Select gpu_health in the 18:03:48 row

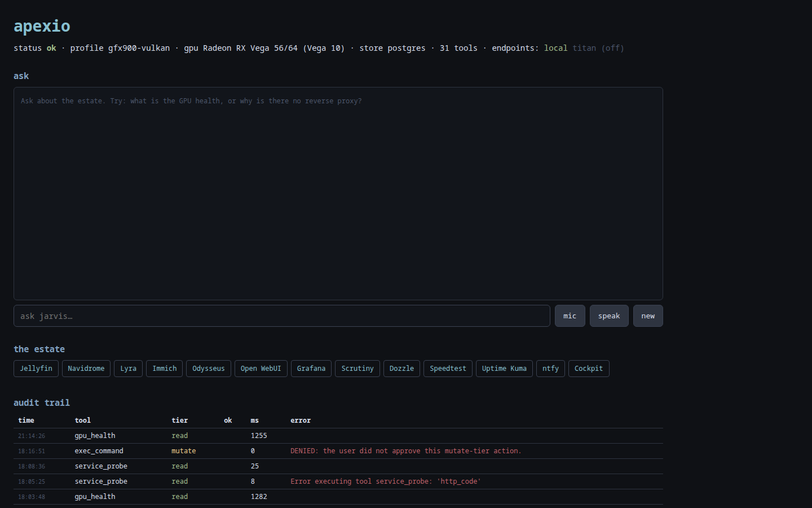(95, 497)
